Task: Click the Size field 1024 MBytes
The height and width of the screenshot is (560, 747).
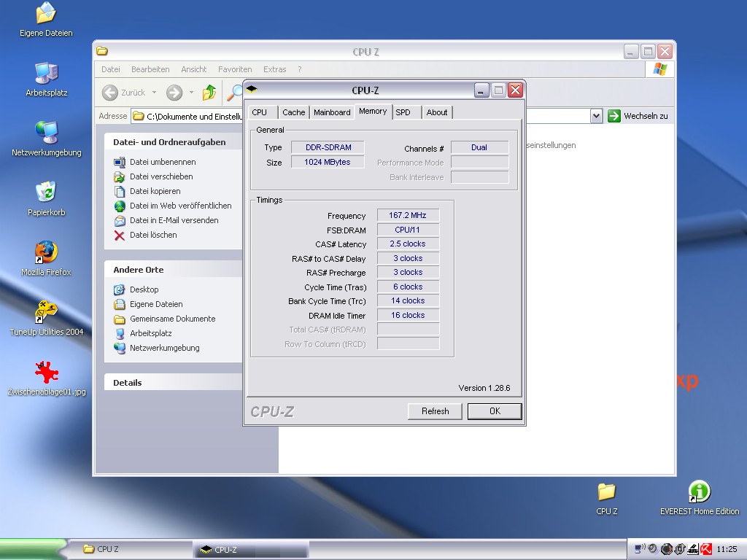Action: 328,162
